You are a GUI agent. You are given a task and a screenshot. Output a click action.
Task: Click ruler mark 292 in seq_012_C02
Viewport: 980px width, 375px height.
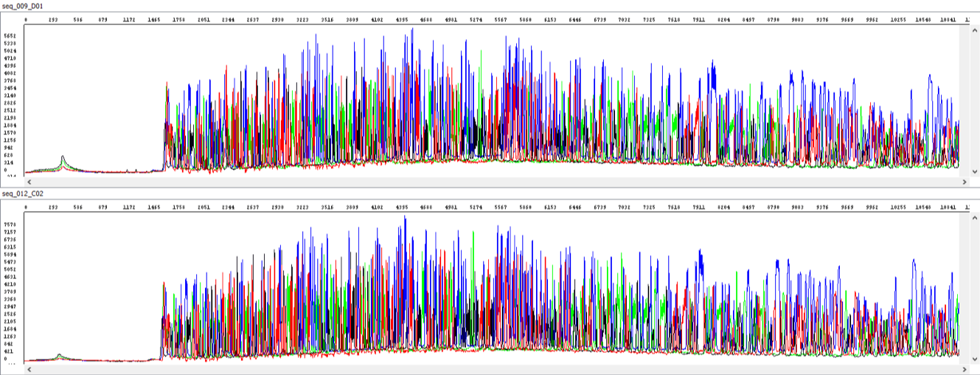coord(53,208)
